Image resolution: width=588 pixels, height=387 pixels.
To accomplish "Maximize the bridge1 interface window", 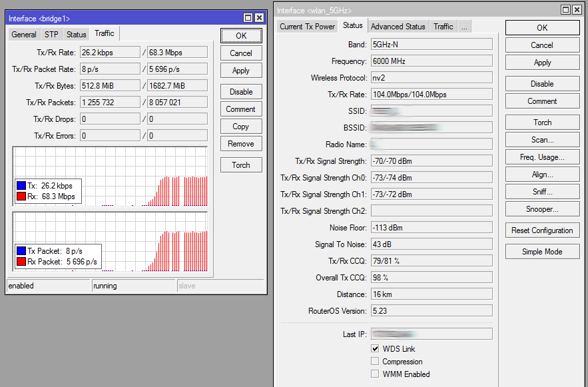I will pos(248,18).
